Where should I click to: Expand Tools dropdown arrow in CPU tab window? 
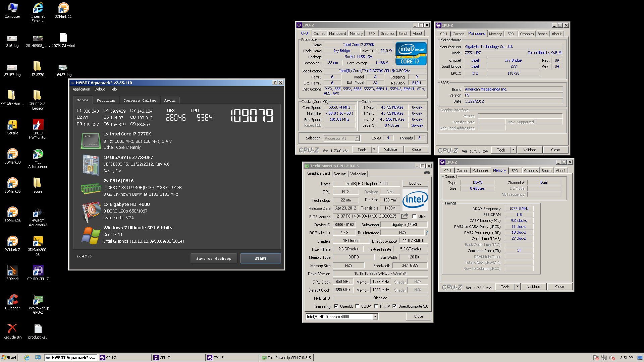point(374,149)
